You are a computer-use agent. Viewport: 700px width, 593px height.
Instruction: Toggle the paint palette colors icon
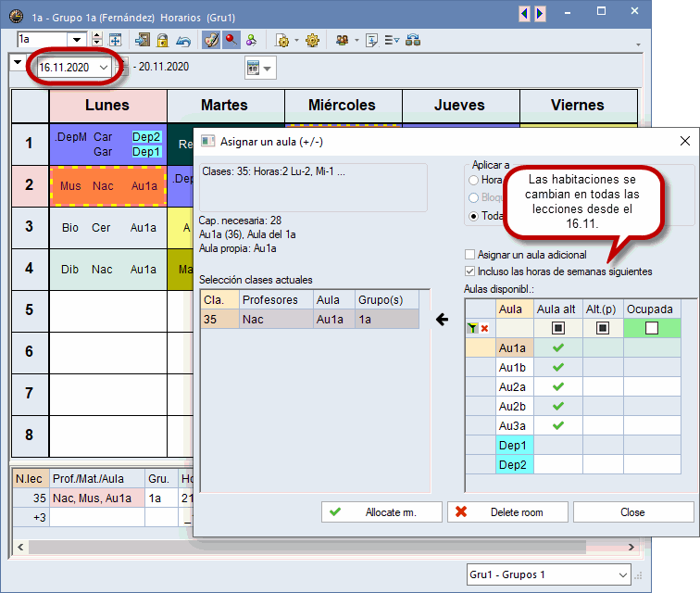pyautogui.click(x=211, y=40)
